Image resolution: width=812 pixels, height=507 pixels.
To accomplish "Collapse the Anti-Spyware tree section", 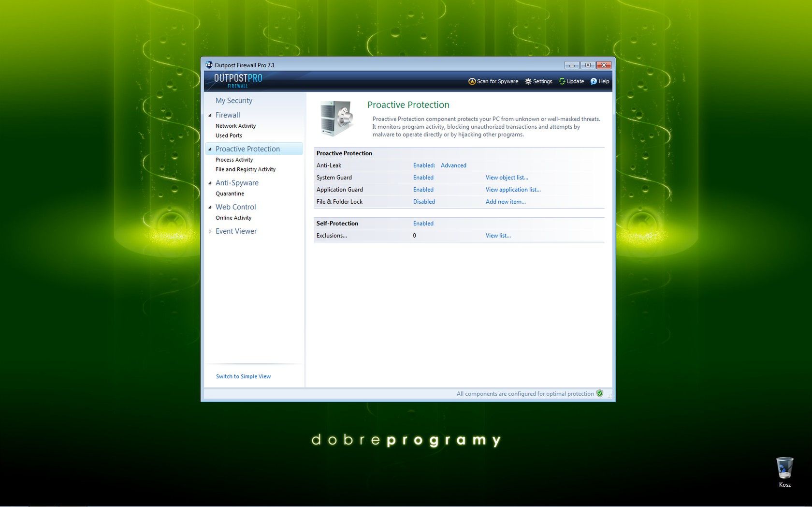I will [210, 183].
